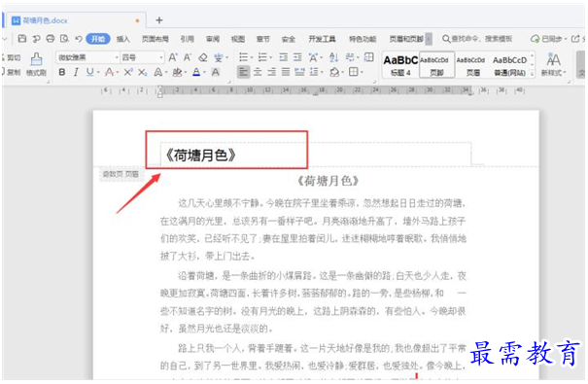Click the Save icon in quick access toolbar
Viewport: 588px width, 384px height.
coord(22,39)
